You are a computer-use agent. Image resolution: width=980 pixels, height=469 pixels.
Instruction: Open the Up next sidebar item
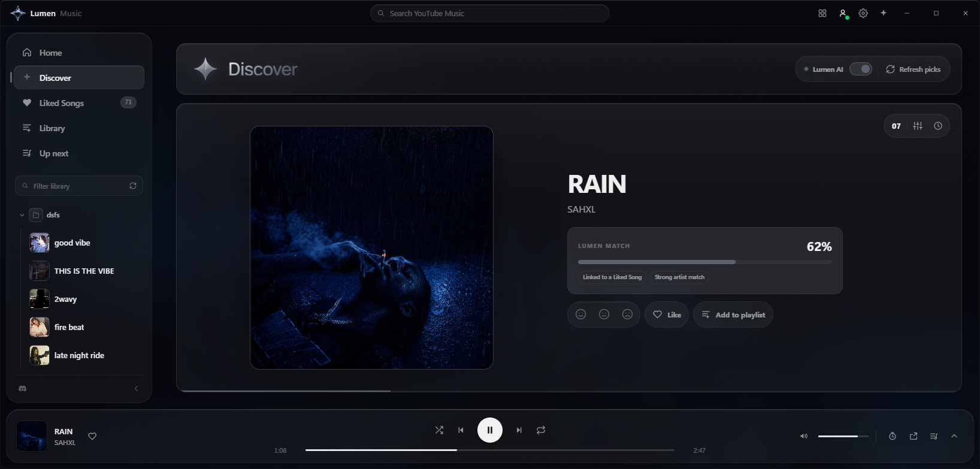click(79, 153)
